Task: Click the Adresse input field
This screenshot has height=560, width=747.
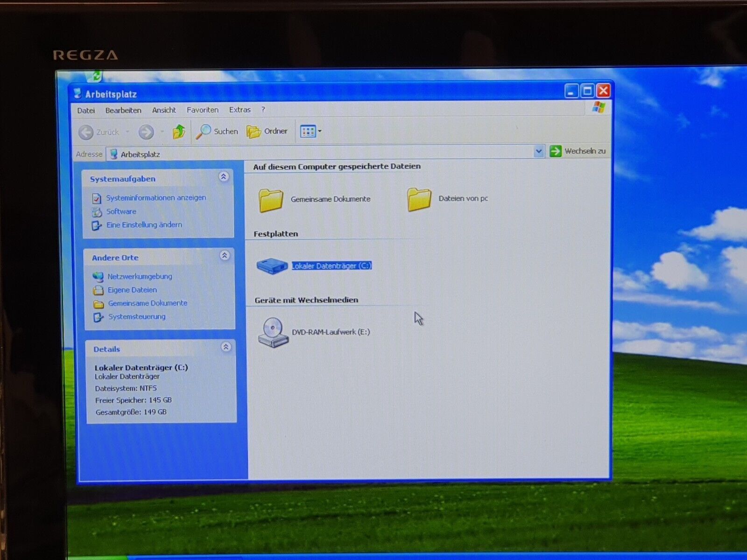Action: pos(322,154)
